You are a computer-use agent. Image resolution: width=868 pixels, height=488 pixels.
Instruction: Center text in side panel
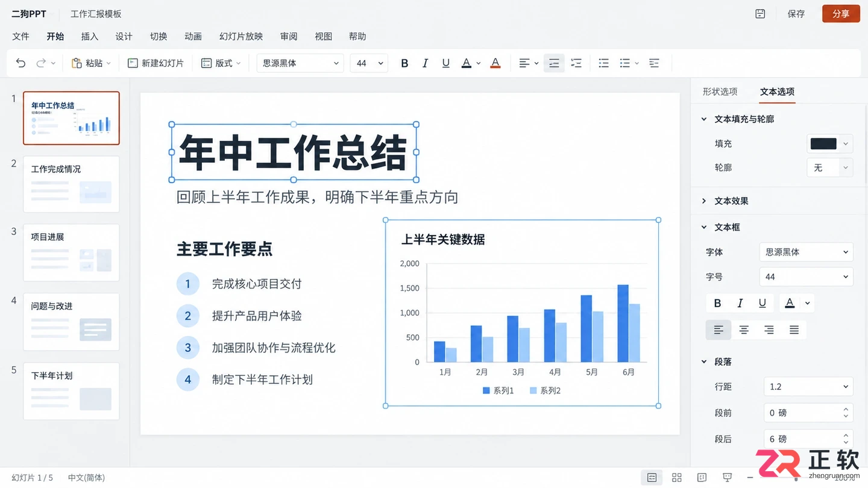pos(744,330)
